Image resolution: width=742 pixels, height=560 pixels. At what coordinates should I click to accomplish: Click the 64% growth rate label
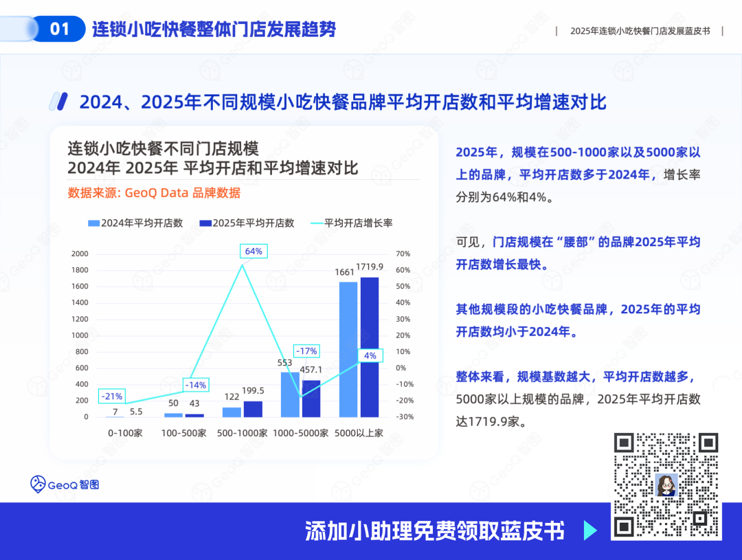tap(254, 251)
